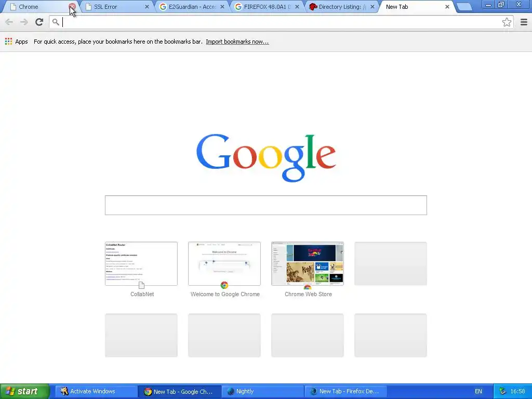This screenshot has height=399, width=532.
Task: Click the system tray network icon
Action: pyautogui.click(x=502, y=391)
